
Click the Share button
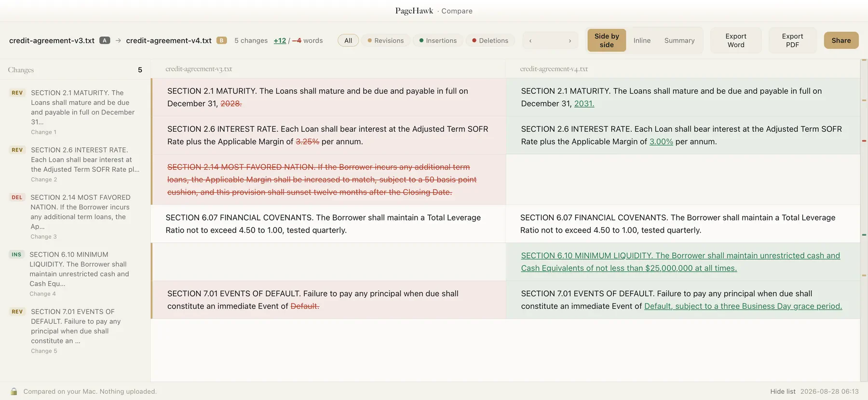coord(841,41)
